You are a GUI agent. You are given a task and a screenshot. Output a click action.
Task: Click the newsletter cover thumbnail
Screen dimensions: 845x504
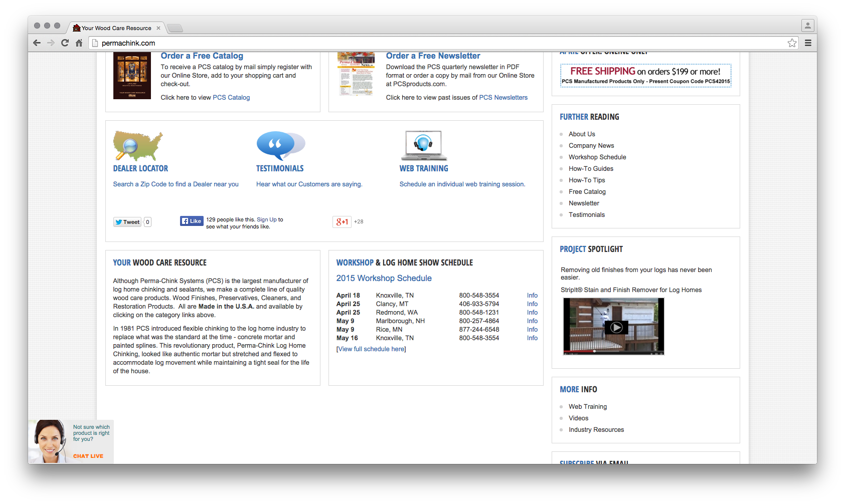[x=356, y=74]
